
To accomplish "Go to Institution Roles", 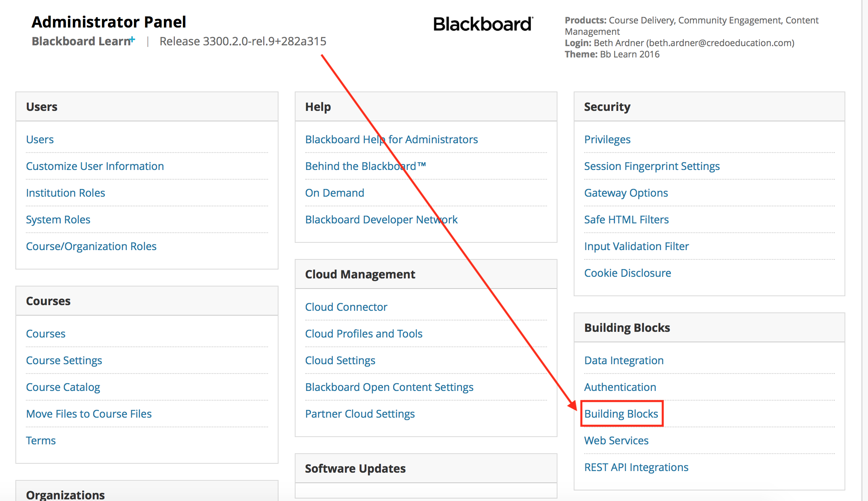I will (65, 193).
